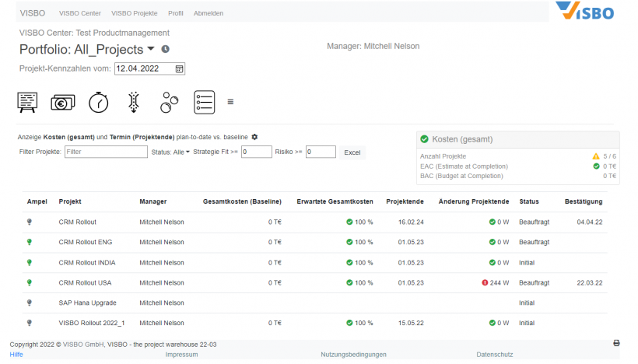This screenshot has height=364, width=638.
Task: Click the Excel export button
Action: [x=352, y=152]
